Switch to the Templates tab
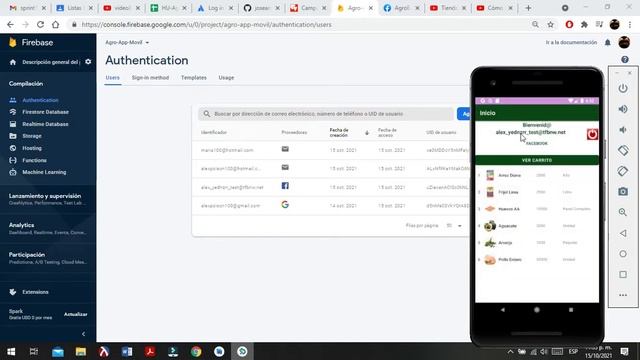The height and width of the screenshot is (360, 640). coord(194,78)
